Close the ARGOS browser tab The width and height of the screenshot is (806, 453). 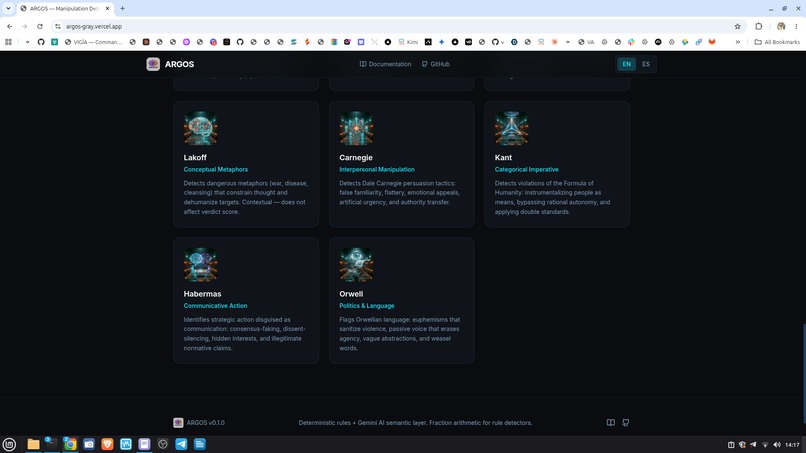point(107,8)
